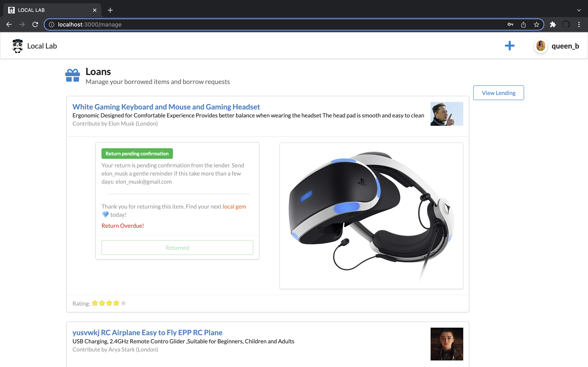This screenshot has width=588, height=367.
Task: Click the Elon Musk contributor thumbnail
Action: click(446, 114)
